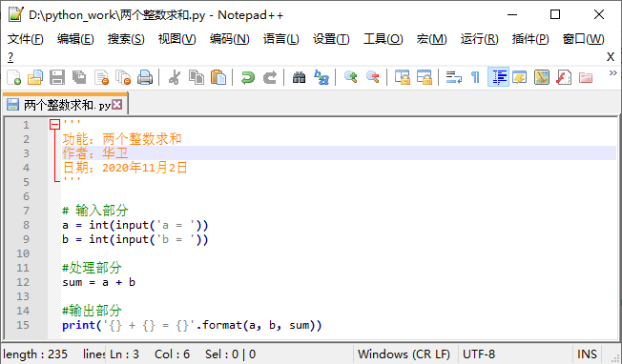Zoom in magnifier icon
Viewport: 622px width, 364px height.
351,77
